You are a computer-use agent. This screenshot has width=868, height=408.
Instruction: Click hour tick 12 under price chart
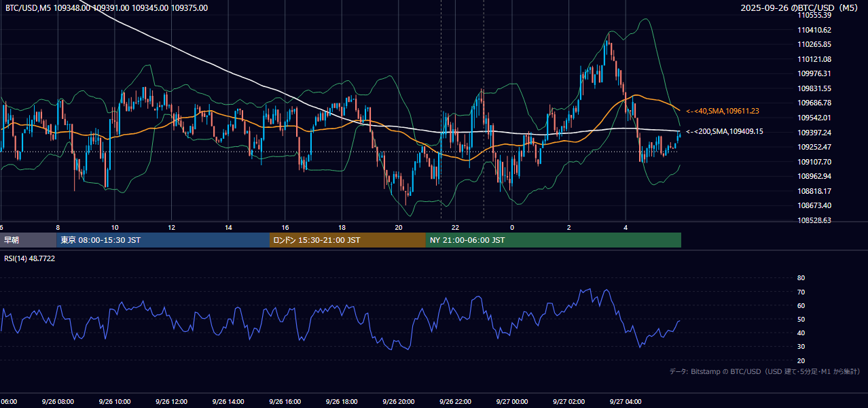(x=171, y=227)
